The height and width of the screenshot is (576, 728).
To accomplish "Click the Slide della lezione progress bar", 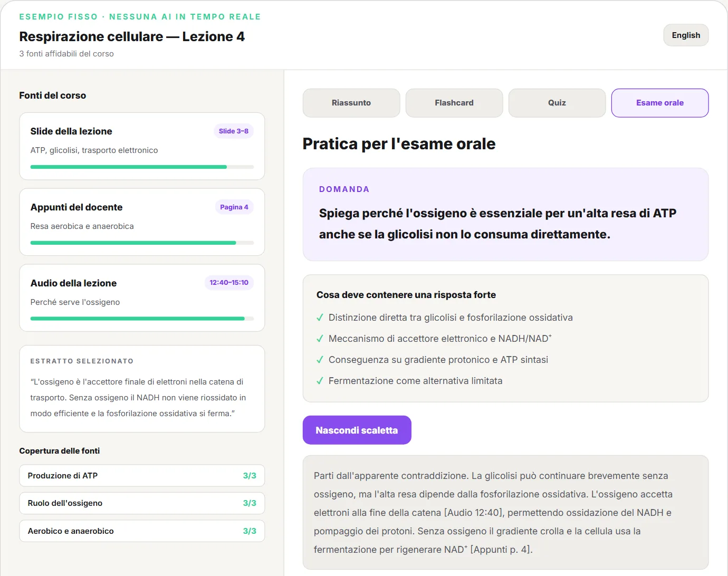I will click(142, 167).
